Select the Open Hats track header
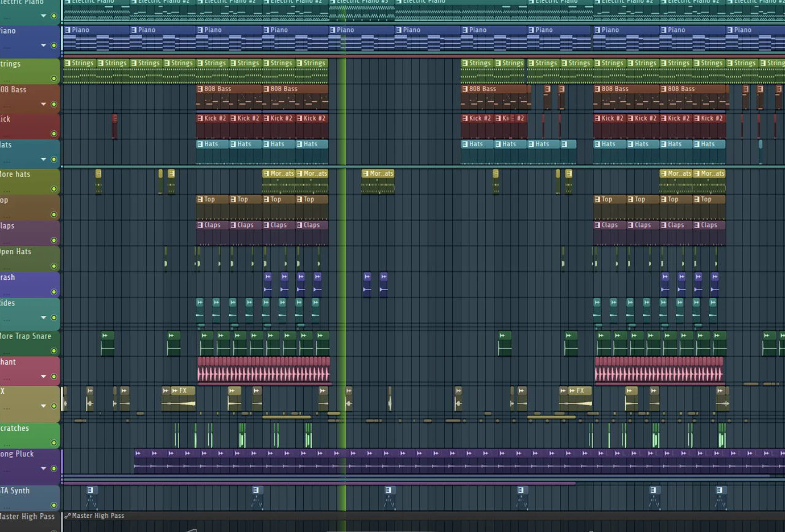Viewport: 785px width, 532px height. (23, 251)
